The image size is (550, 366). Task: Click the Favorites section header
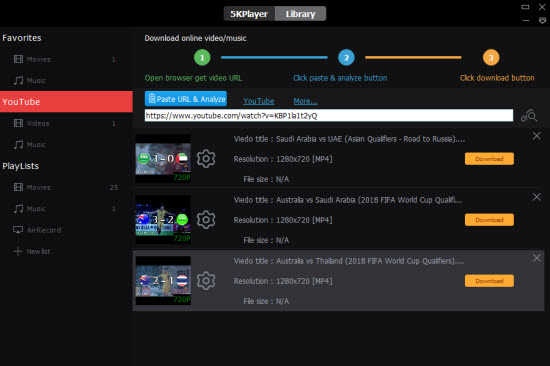click(22, 38)
